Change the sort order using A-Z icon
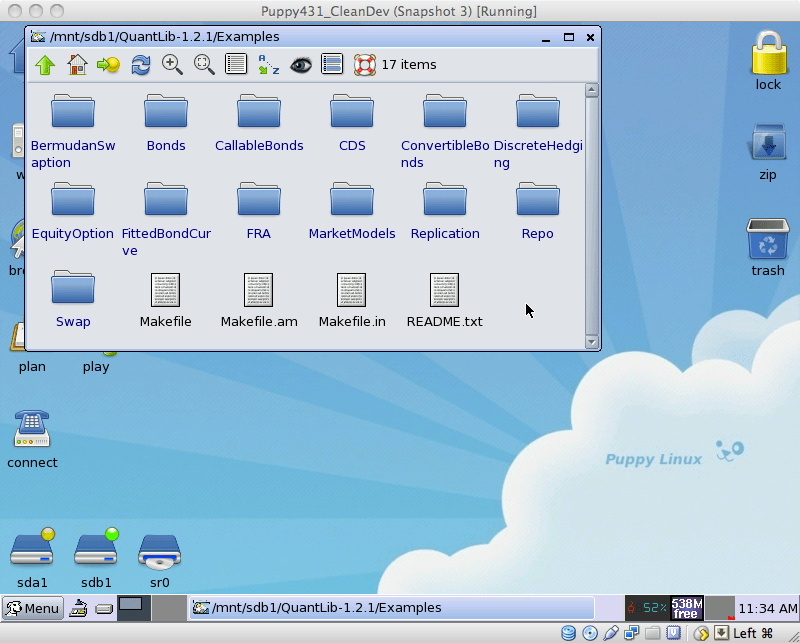This screenshot has height=643, width=800. [267, 64]
